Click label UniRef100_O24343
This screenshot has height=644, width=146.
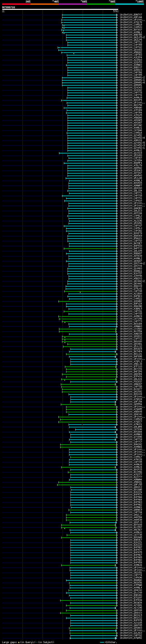(x=131, y=87)
